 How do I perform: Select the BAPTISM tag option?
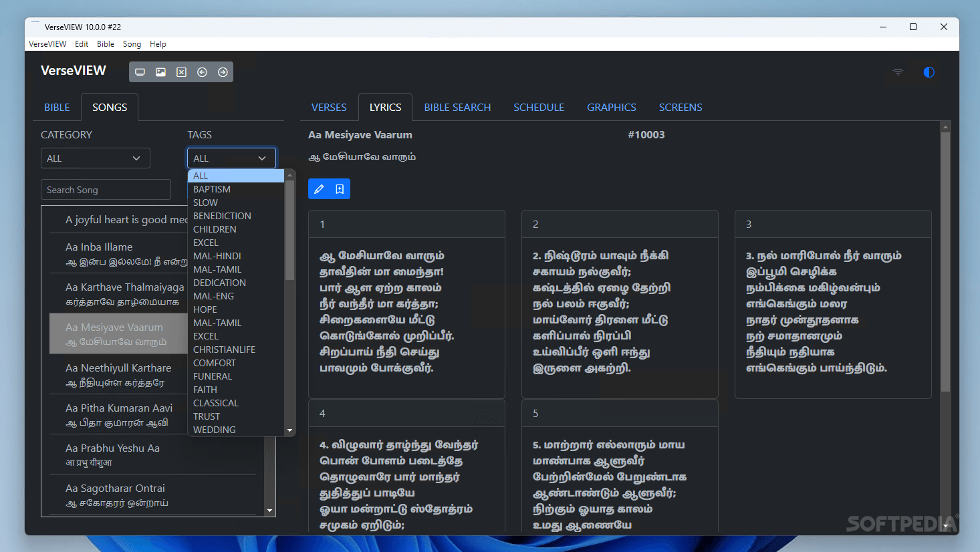click(x=236, y=189)
